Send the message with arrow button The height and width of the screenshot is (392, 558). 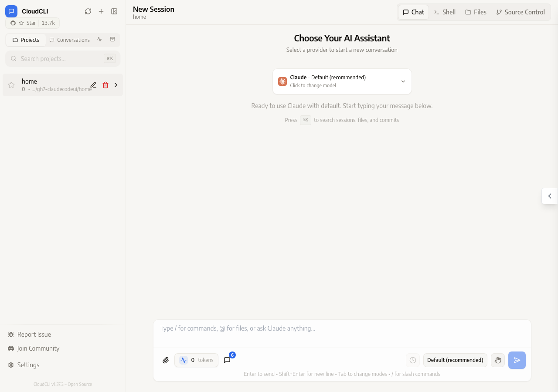[x=517, y=360]
